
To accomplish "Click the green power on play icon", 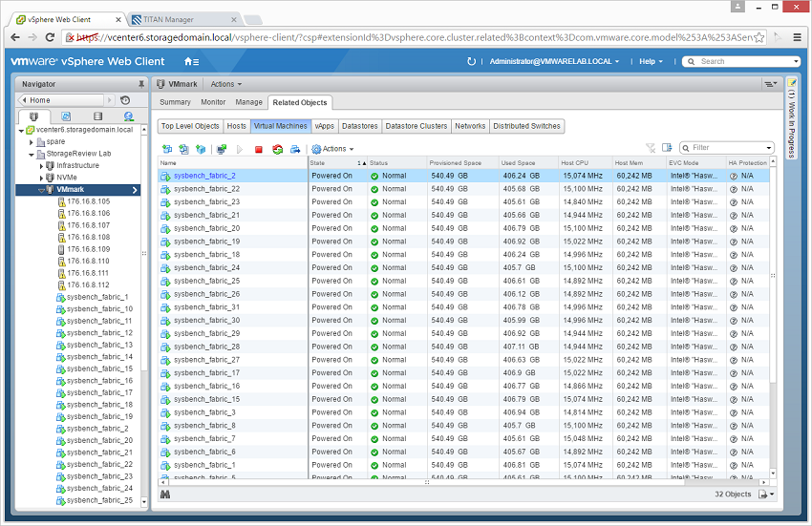I will pos(239,149).
